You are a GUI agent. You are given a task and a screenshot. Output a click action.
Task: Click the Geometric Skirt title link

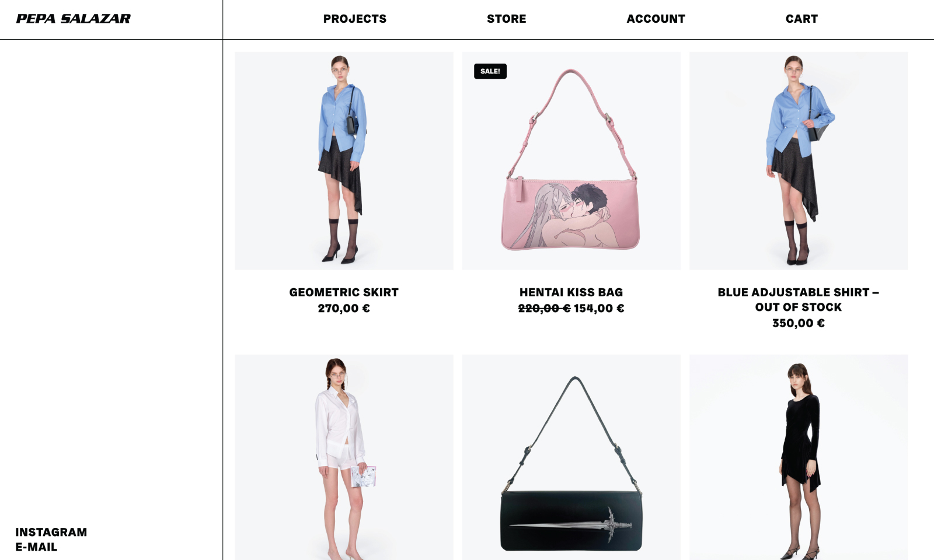tap(344, 292)
